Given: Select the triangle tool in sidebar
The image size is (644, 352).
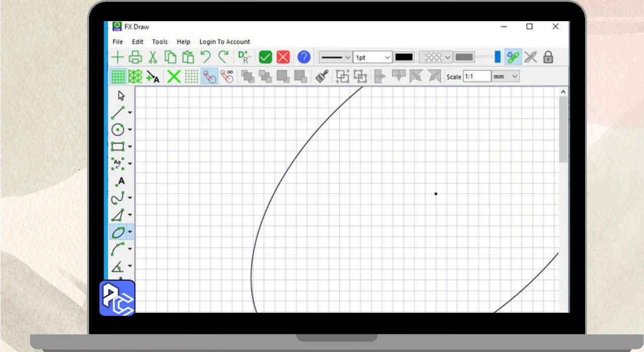Looking at the screenshot, I should [118, 215].
